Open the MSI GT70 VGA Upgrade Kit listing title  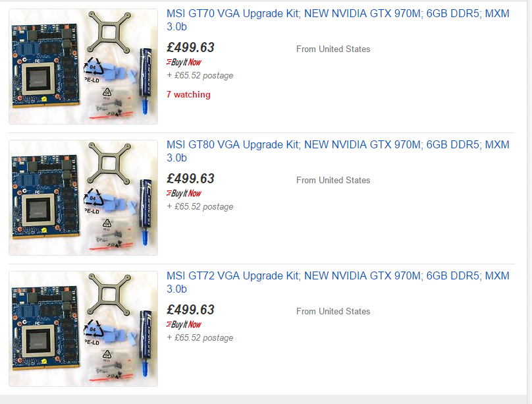tap(338, 14)
